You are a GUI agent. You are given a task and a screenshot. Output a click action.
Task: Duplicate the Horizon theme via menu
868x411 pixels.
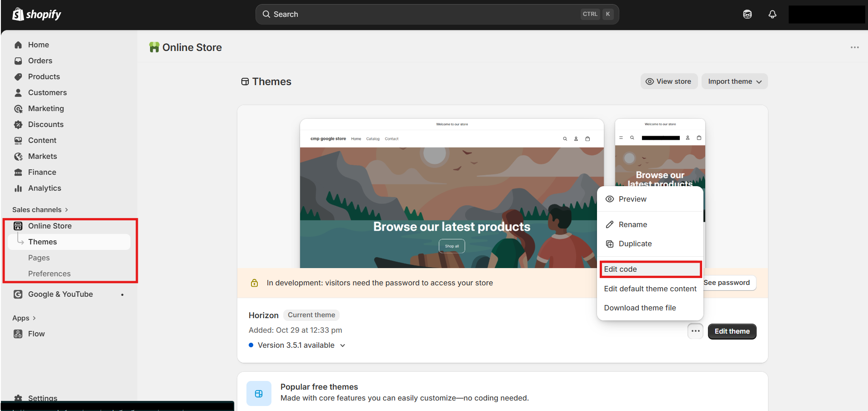(635, 244)
